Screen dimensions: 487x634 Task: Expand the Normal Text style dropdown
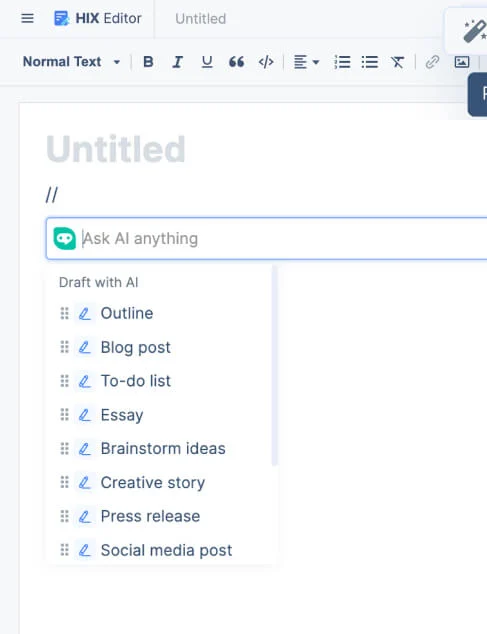click(72, 62)
